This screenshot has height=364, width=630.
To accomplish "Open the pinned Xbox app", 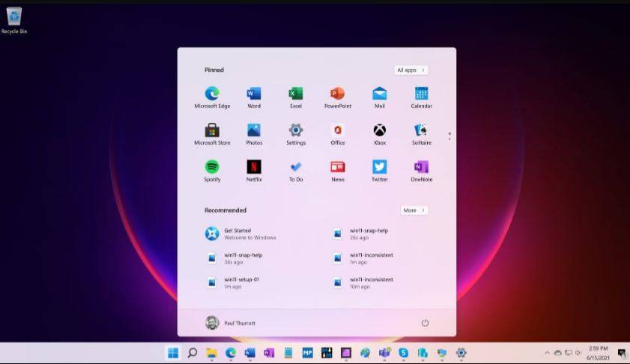I will tap(379, 134).
